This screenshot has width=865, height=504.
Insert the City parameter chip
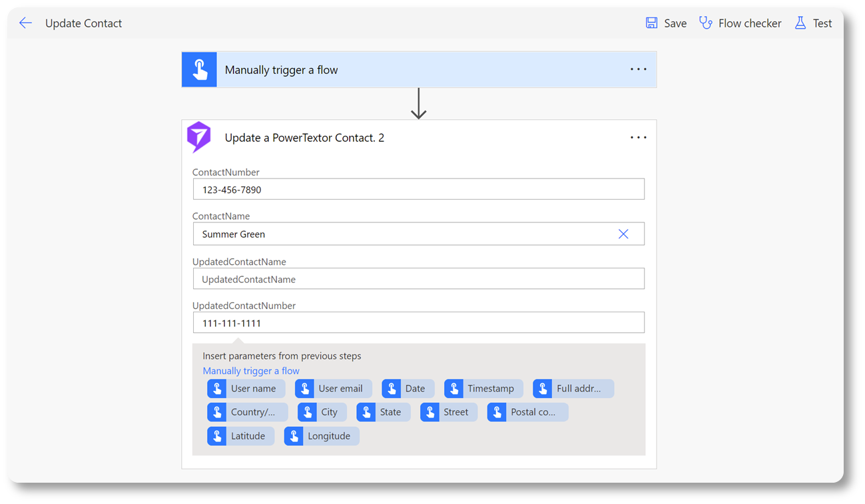click(x=322, y=412)
